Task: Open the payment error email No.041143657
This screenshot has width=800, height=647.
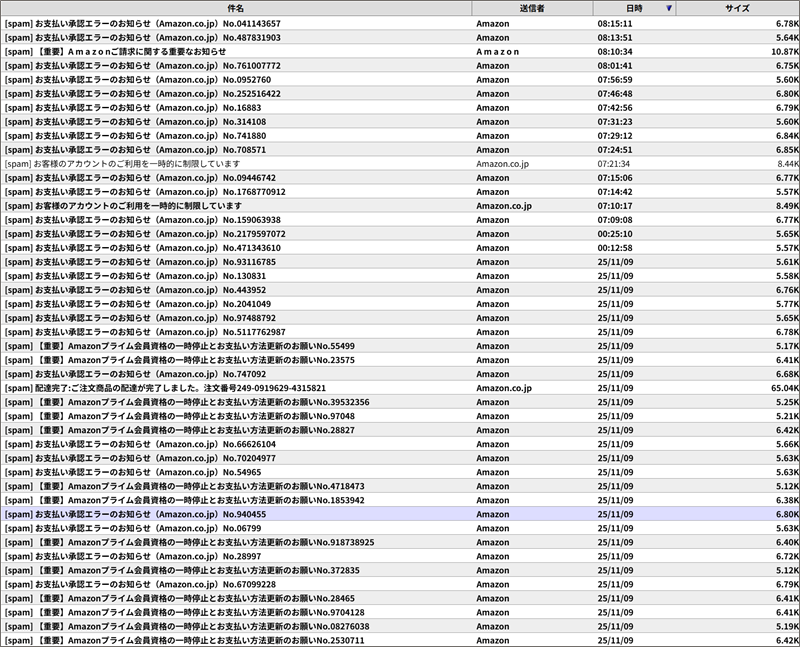Action: pyautogui.click(x=143, y=23)
